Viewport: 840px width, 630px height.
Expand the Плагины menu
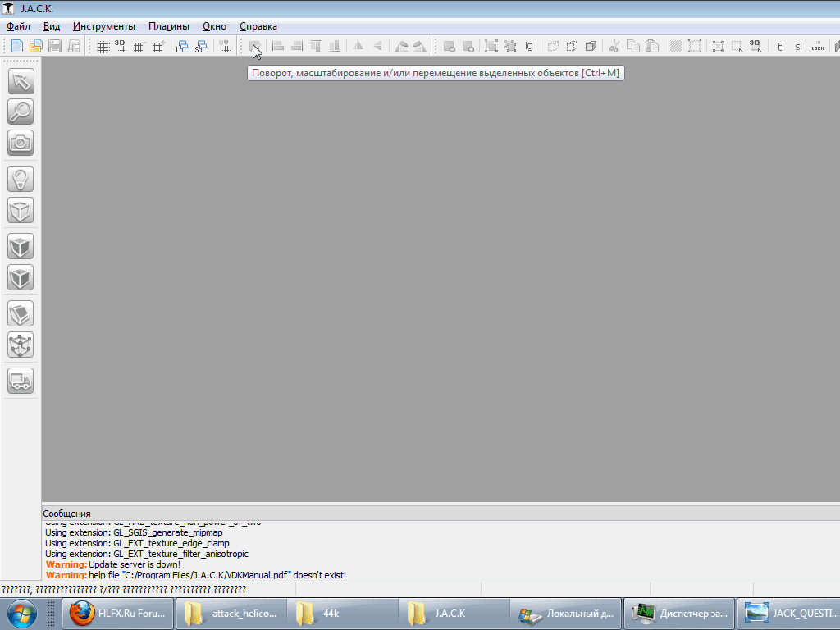coord(169,26)
